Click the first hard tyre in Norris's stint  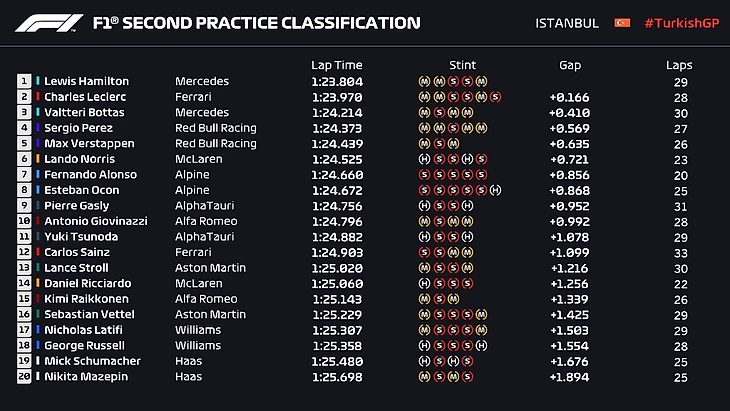(424, 159)
